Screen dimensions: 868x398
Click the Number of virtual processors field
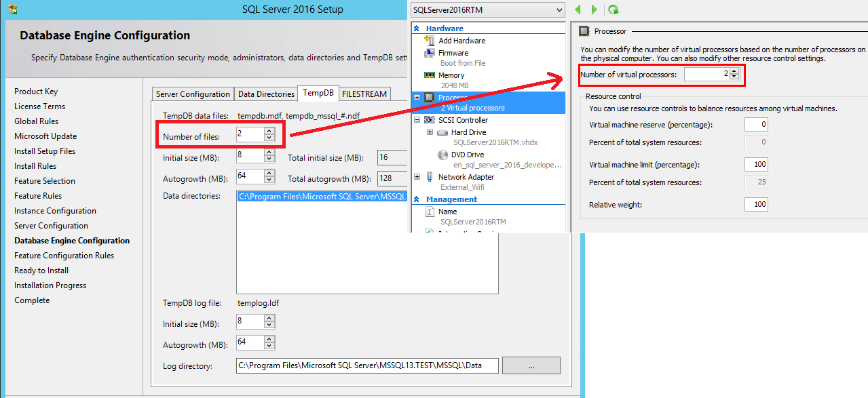pyautogui.click(x=706, y=74)
